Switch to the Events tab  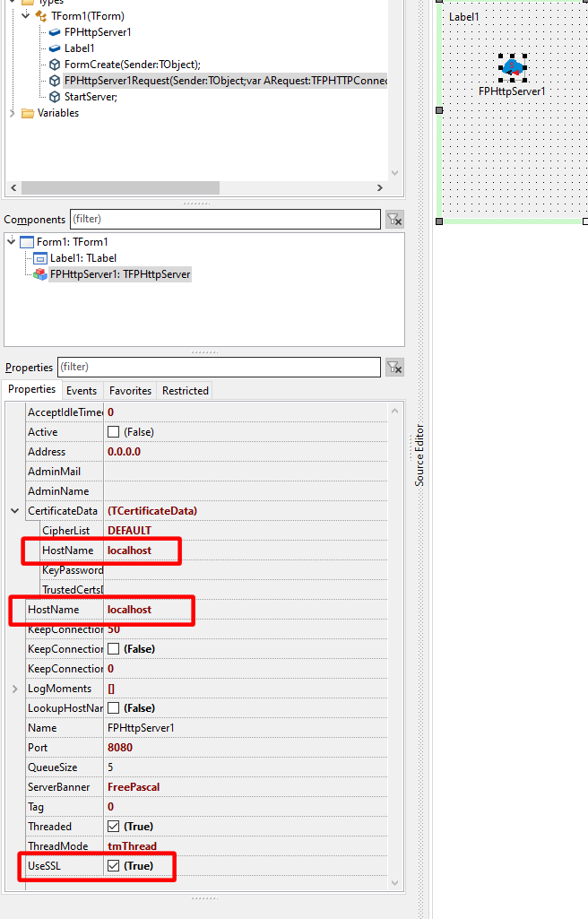pyautogui.click(x=82, y=391)
